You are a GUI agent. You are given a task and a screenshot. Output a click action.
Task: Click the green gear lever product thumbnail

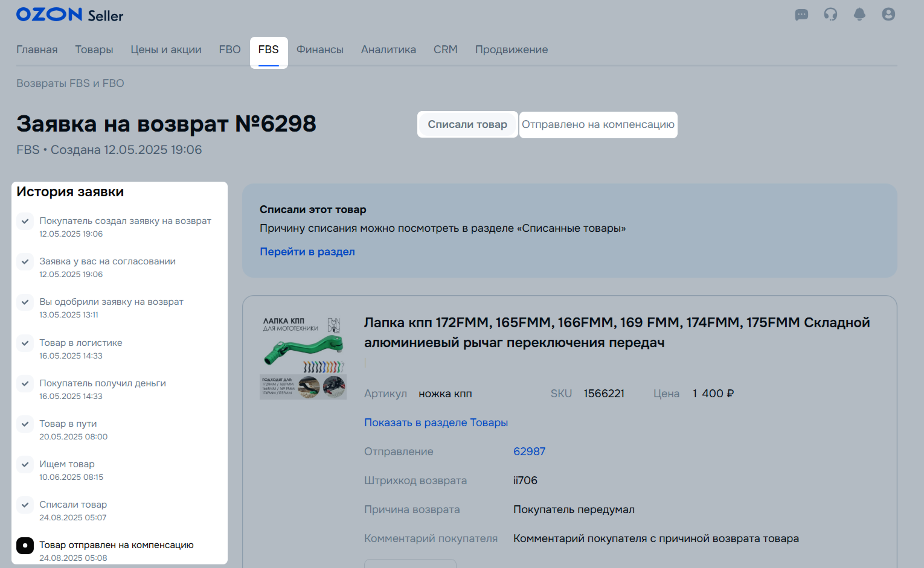click(303, 357)
